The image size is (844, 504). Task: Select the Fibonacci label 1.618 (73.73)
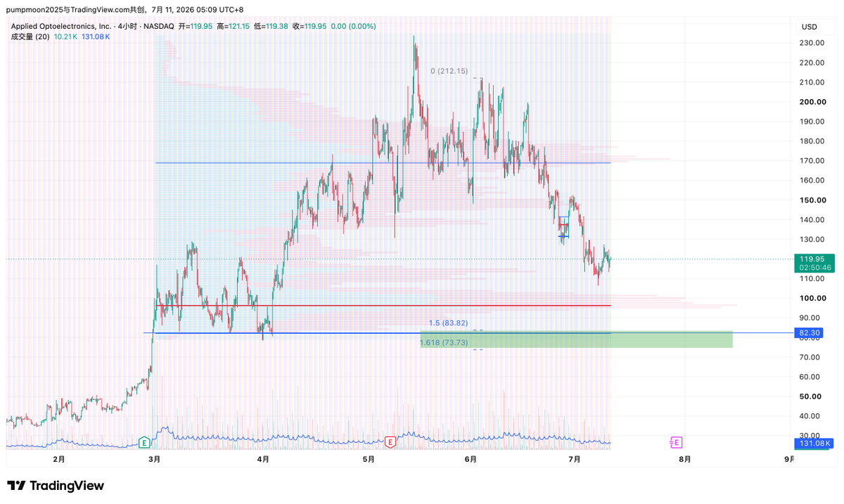point(444,343)
